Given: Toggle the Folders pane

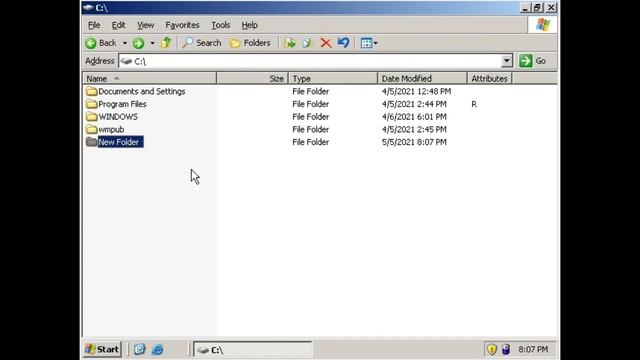Looking at the screenshot, I should (250, 43).
